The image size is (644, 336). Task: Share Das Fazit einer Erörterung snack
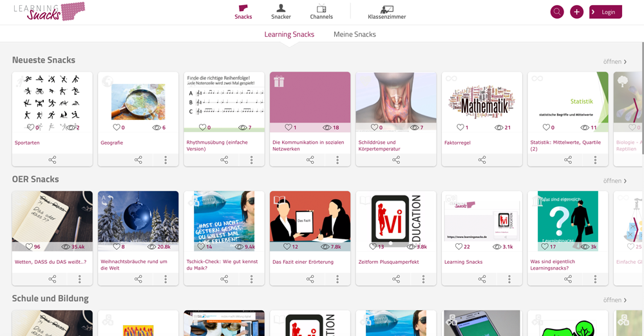pos(310,279)
